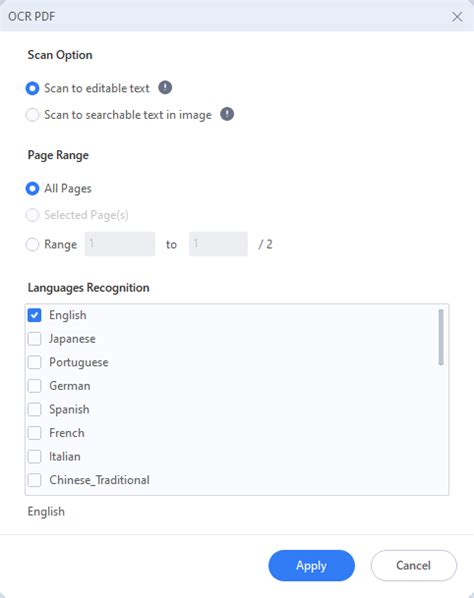The height and width of the screenshot is (598, 474).
Task: Enable Japanese language recognition
Action: click(x=34, y=339)
